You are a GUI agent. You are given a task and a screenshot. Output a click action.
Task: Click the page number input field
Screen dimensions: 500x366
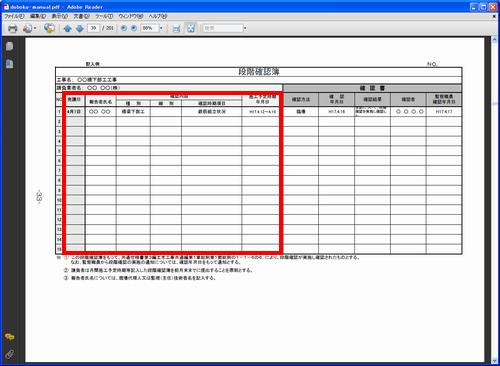94,28
